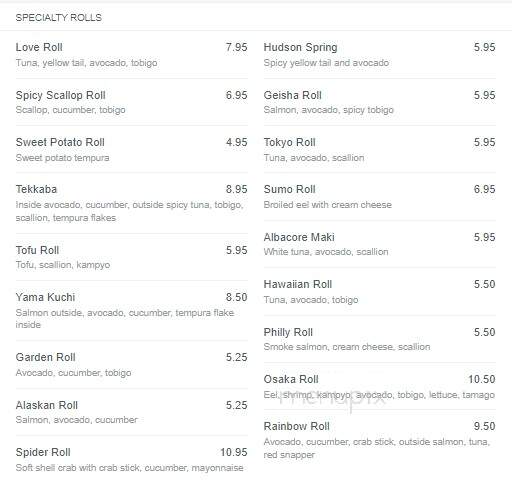Pick the Sumo Roll entry
The width and height of the screenshot is (512, 480).
pos(289,189)
